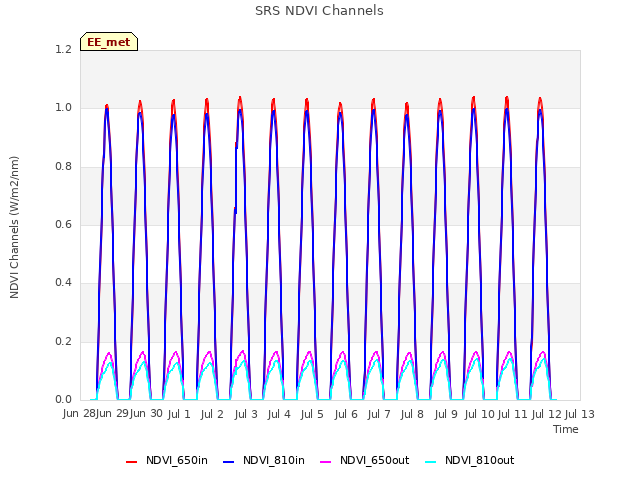This screenshot has width=640, height=480.
Task: Click the 1.0 y-axis tick label
Action: [63, 108]
